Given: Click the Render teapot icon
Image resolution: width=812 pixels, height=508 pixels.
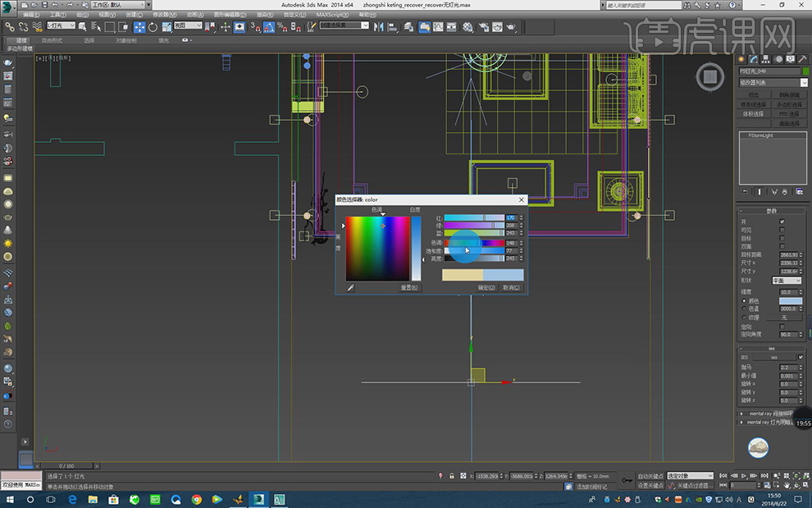Looking at the screenshot, I should click(x=511, y=26).
